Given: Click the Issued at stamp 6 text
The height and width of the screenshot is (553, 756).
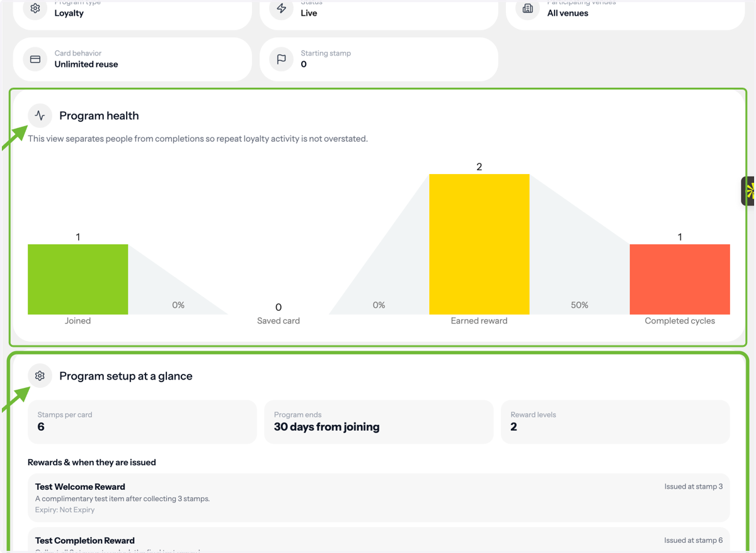Looking at the screenshot, I should (694, 540).
